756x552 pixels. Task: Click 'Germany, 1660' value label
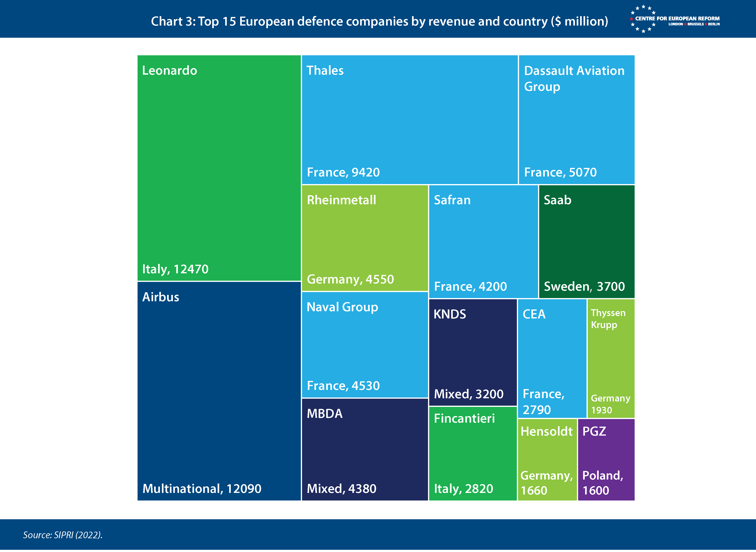[547, 483]
